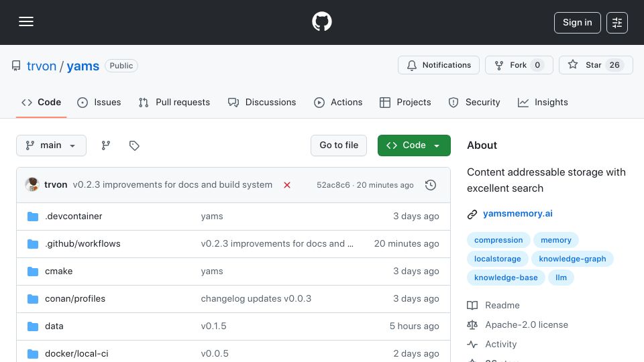Click the Go to file button
644x362 pixels.
tap(338, 145)
